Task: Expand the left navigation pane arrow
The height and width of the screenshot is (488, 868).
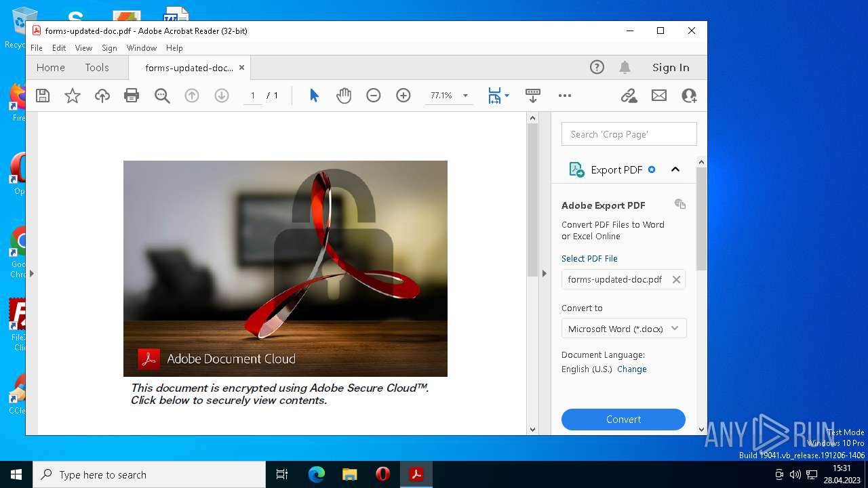Action: click(31, 273)
